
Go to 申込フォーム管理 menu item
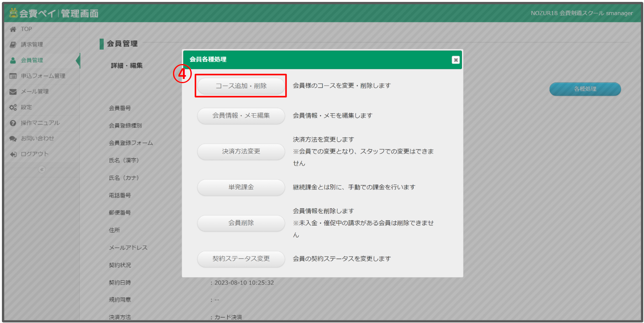[42, 76]
